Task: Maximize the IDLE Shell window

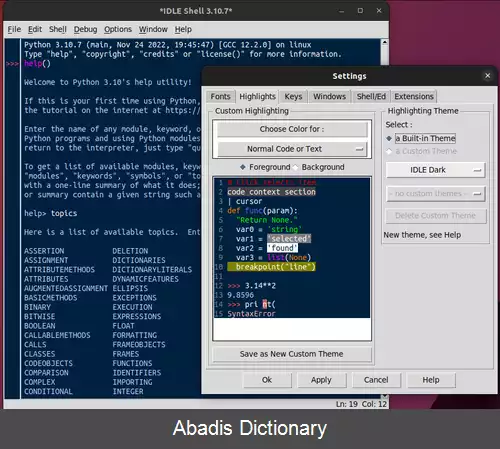Action: [x=360, y=11]
